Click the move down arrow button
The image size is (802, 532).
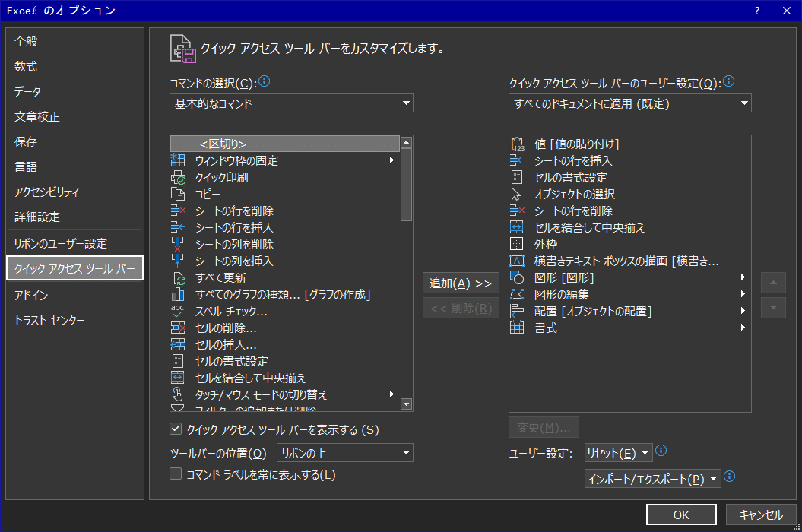773,308
